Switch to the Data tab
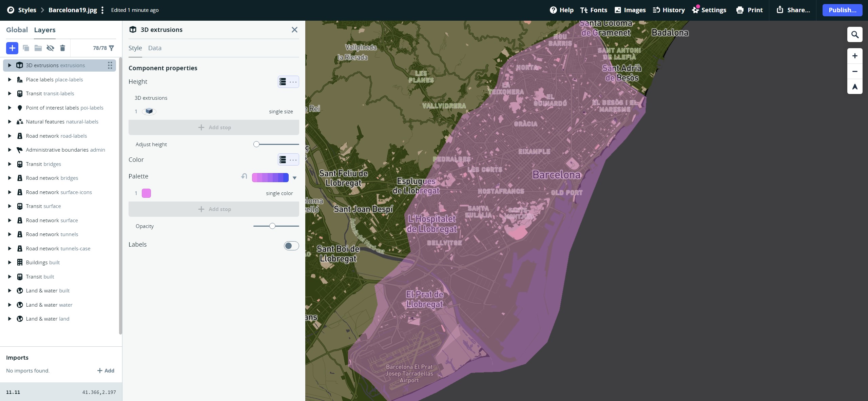Viewport: 868px width, 401px height. coord(155,48)
